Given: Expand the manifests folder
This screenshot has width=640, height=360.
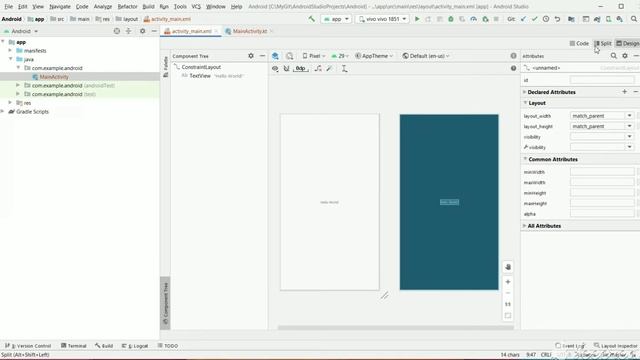Looking at the screenshot, I should click(10, 51).
